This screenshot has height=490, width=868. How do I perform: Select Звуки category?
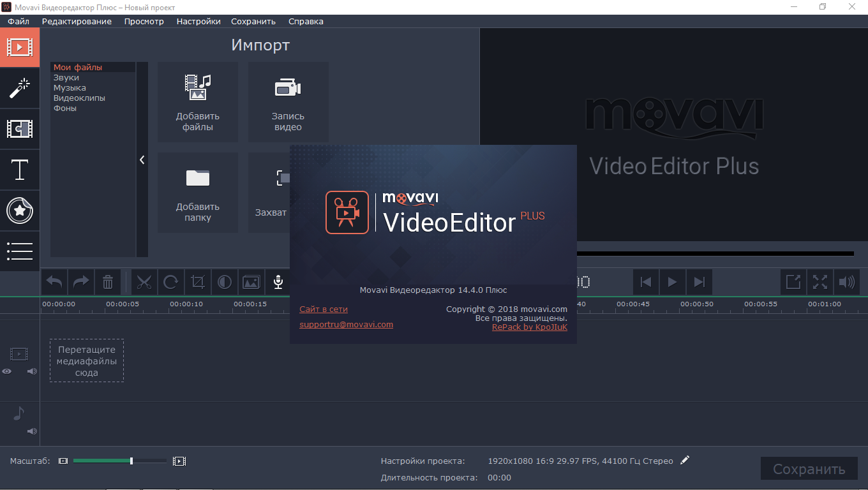click(93, 77)
